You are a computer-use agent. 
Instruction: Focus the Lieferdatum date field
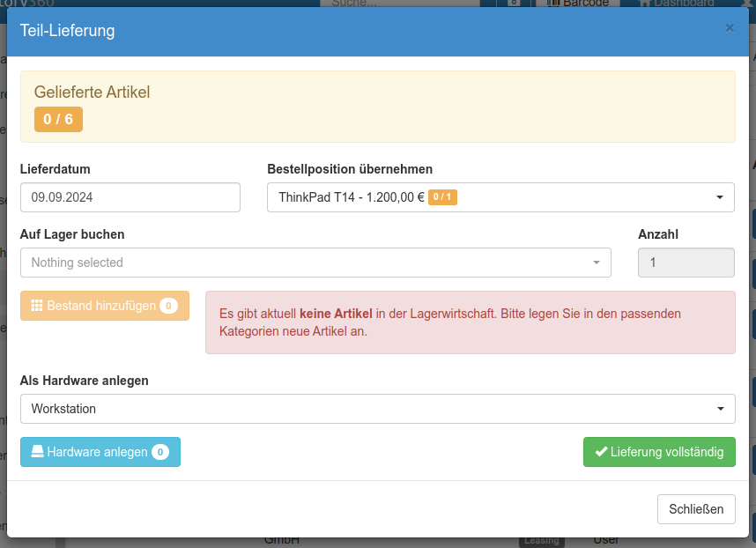point(130,197)
